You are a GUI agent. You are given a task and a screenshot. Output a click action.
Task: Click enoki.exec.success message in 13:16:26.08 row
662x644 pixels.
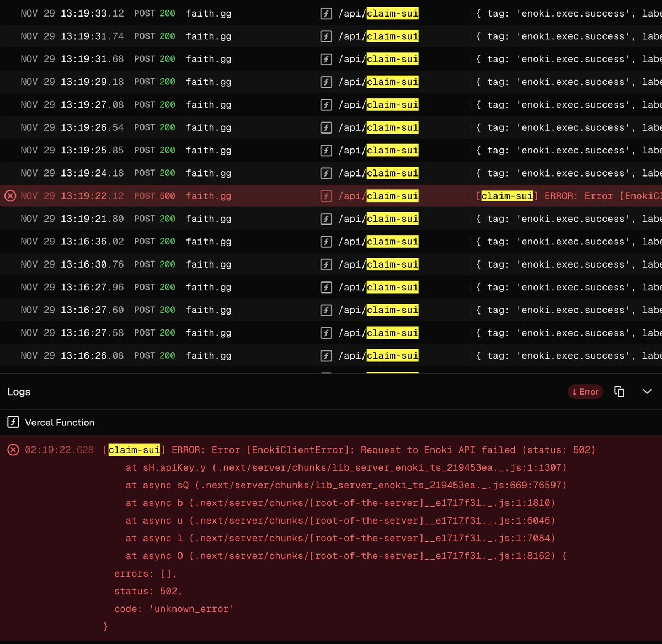[569, 356]
